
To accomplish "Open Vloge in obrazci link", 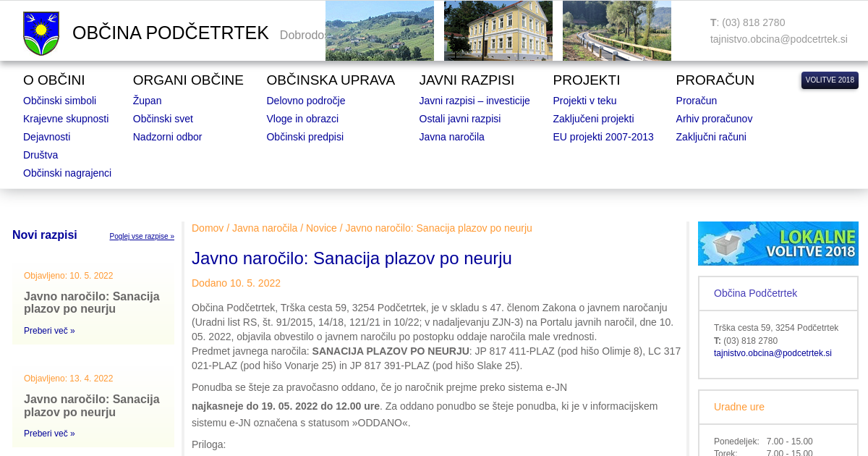I will tap(302, 119).
